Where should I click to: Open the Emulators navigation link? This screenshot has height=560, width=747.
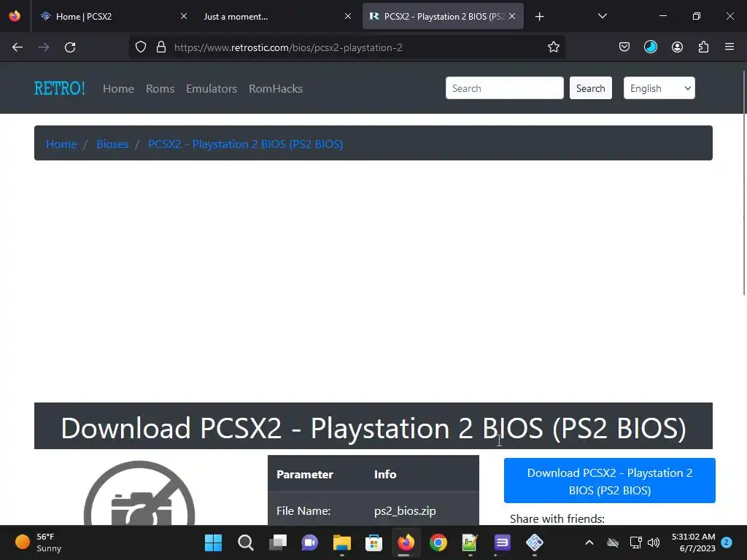pos(212,88)
